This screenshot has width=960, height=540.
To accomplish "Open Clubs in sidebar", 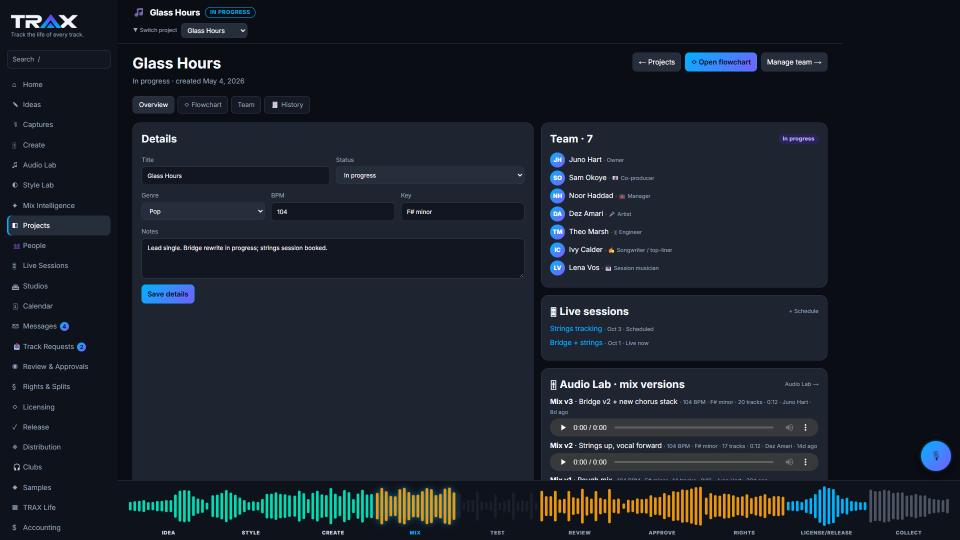I will pyautogui.click(x=59, y=467).
